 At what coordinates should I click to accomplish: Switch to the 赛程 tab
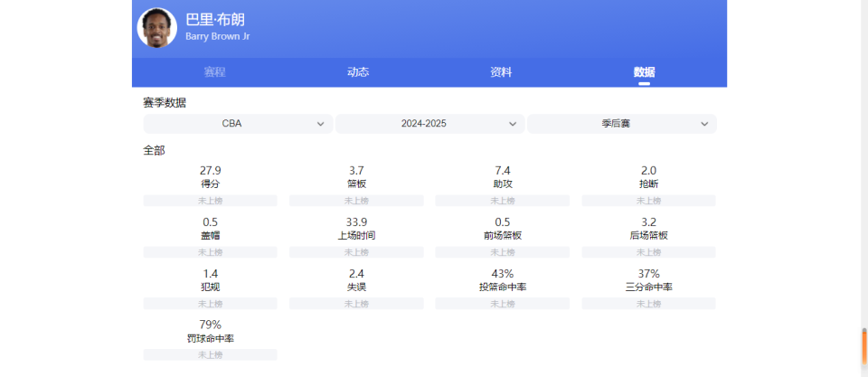pyautogui.click(x=214, y=72)
